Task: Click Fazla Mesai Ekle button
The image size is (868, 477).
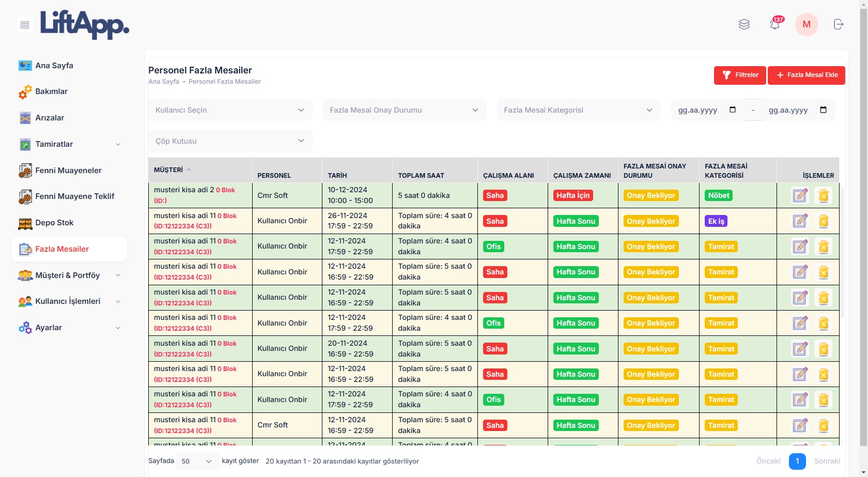Action: 806,75
